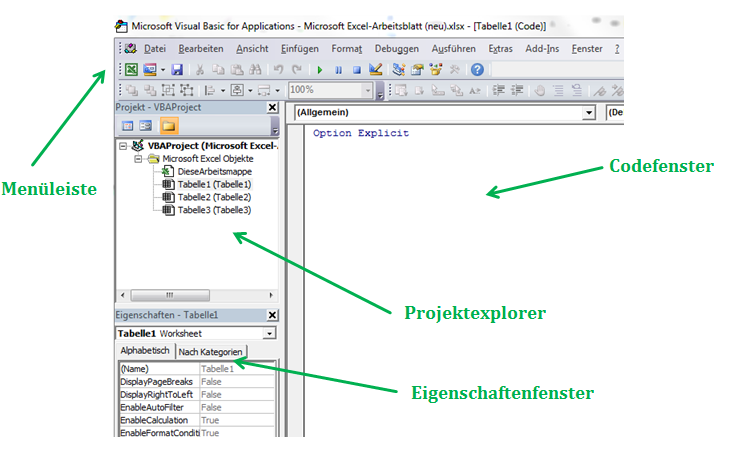Open the Properties Window toolbar icon
The height and width of the screenshot is (453, 738).
[x=417, y=70]
